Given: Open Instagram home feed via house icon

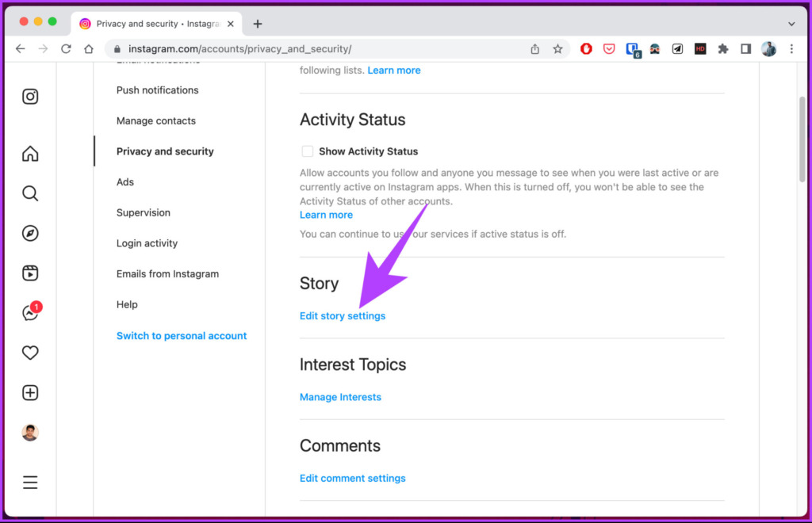Looking at the screenshot, I should click(30, 154).
